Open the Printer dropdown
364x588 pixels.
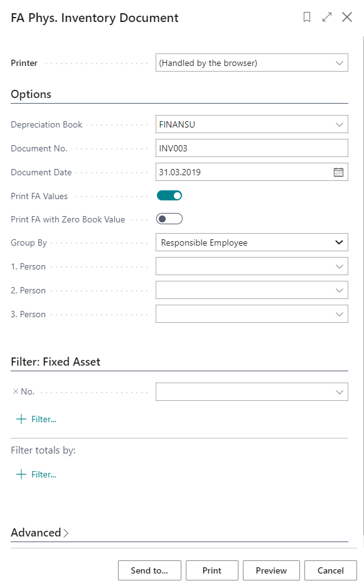point(340,63)
